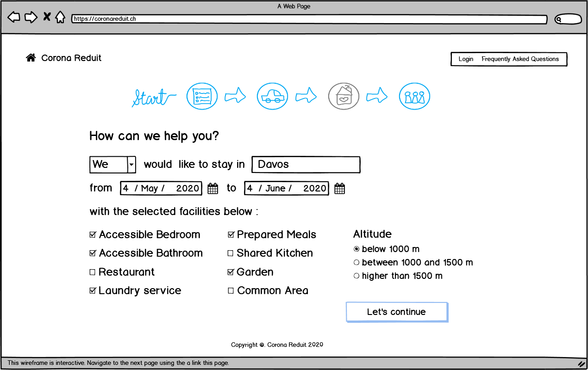Click the to date field 4 / June / 2020
Screen dimensions: 588x370
tap(287, 188)
